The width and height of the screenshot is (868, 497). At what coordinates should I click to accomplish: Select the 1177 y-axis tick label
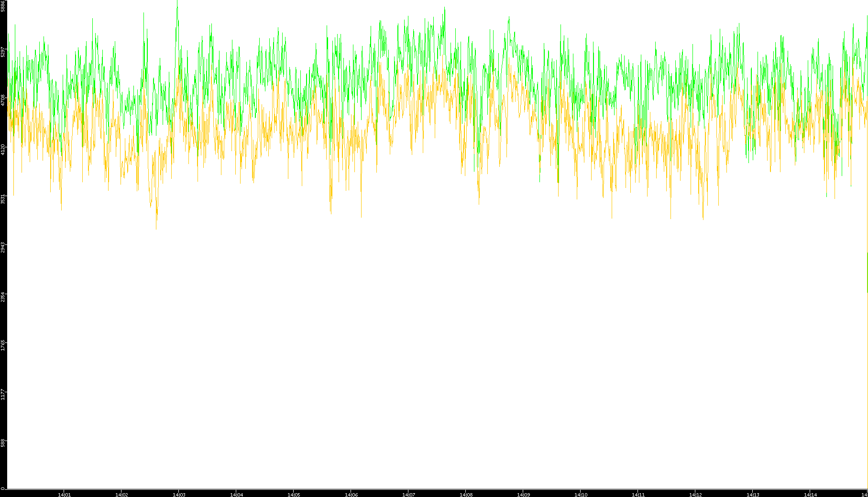pyautogui.click(x=3, y=395)
